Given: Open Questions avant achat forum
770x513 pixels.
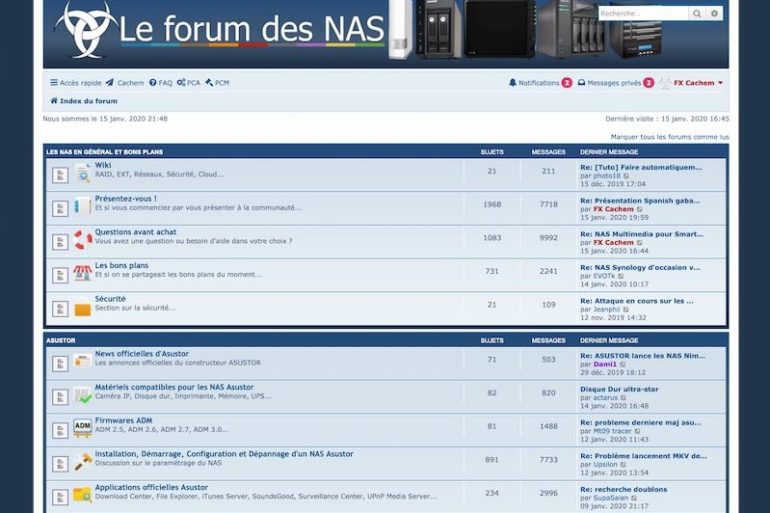Looking at the screenshot, I should (x=136, y=232).
